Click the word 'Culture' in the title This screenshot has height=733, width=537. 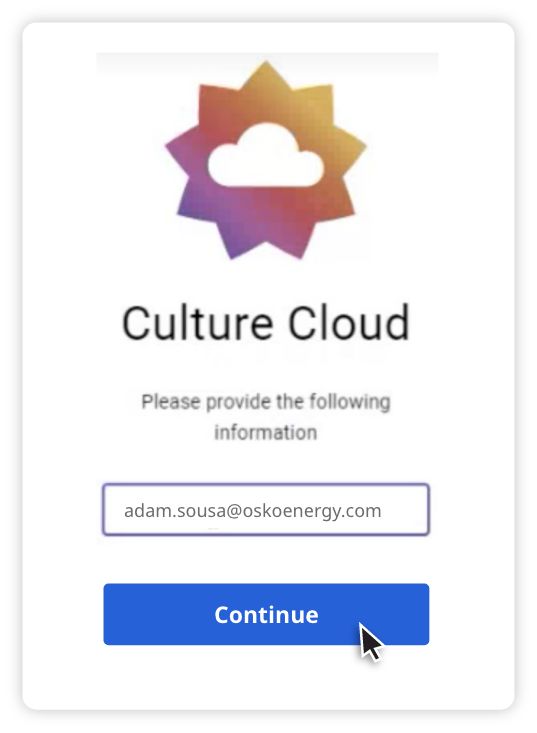(x=197, y=323)
